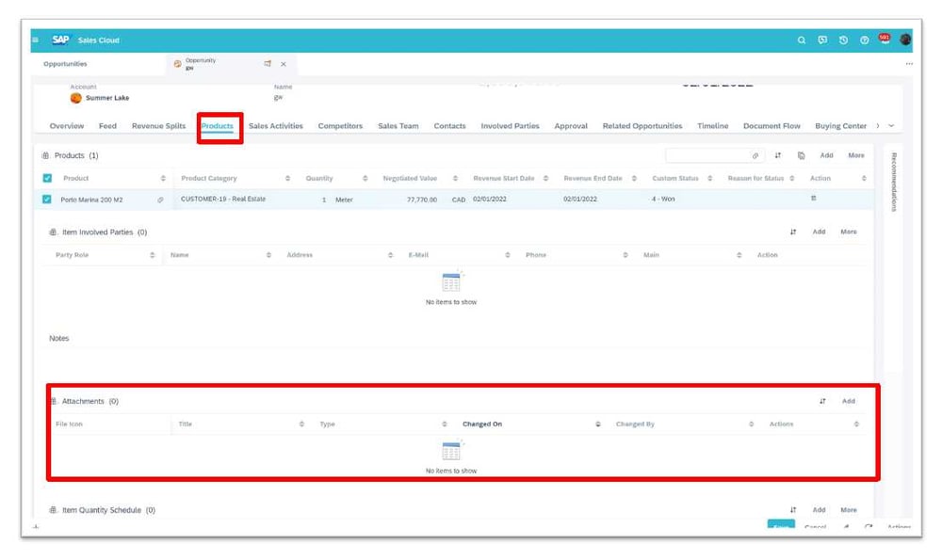
Task: Click the 4 - Won status cell
Action: pyautogui.click(x=663, y=199)
